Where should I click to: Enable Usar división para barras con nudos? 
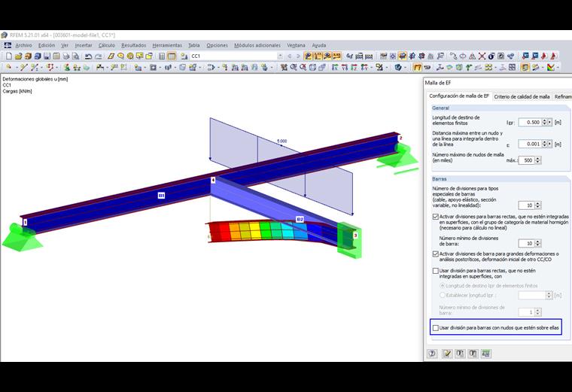coord(435,328)
